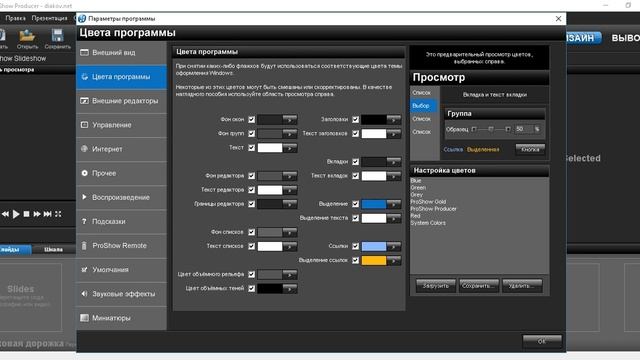Viewport: 640px width, 360px height.
Task: Open the Текст вкладок color dropdown arrow
Action: point(394,176)
